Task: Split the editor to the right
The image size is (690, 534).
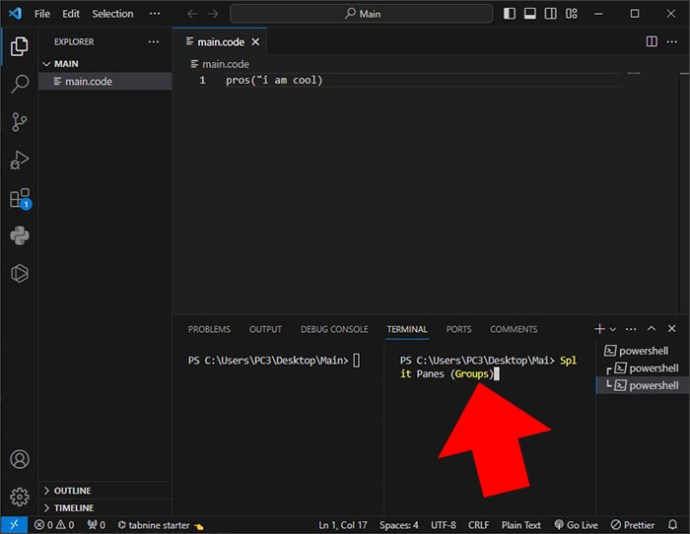Action: tap(652, 41)
